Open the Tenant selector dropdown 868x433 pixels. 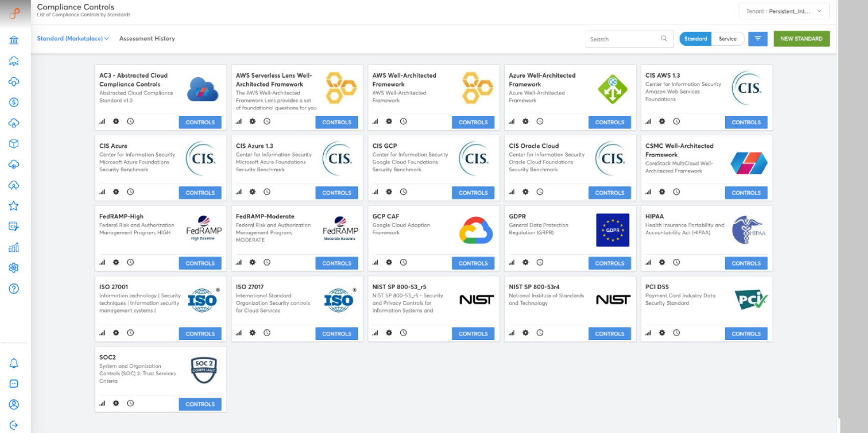click(784, 11)
